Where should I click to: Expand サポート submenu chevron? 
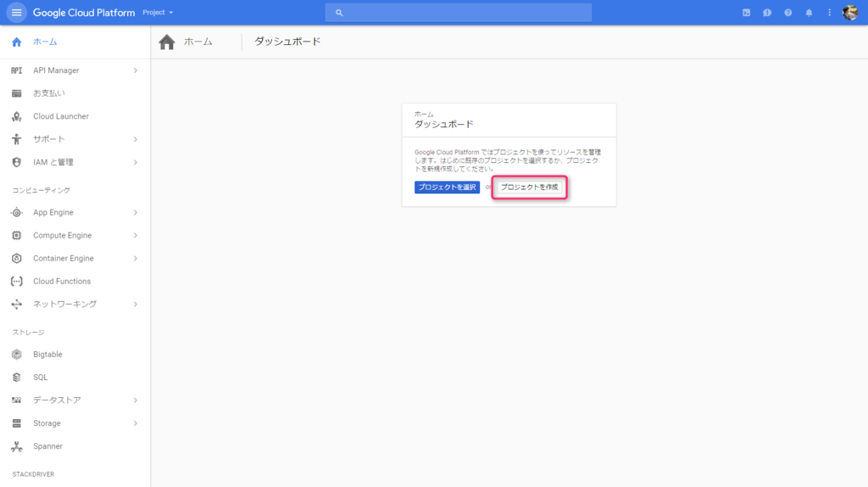click(x=136, y=139)
